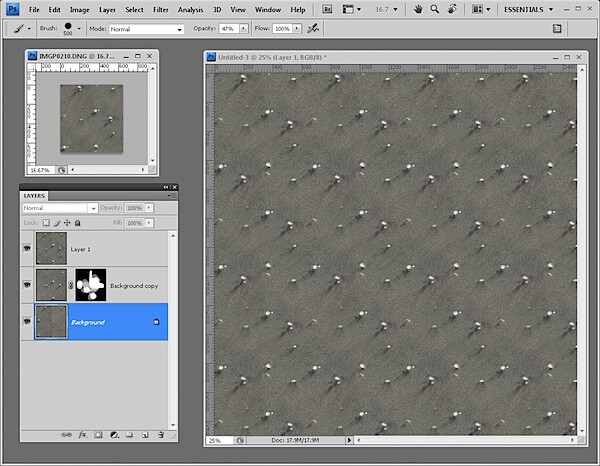The image size is (600, 466).
Task: Select the Hand tool in application bar
Action: point(418,10)
